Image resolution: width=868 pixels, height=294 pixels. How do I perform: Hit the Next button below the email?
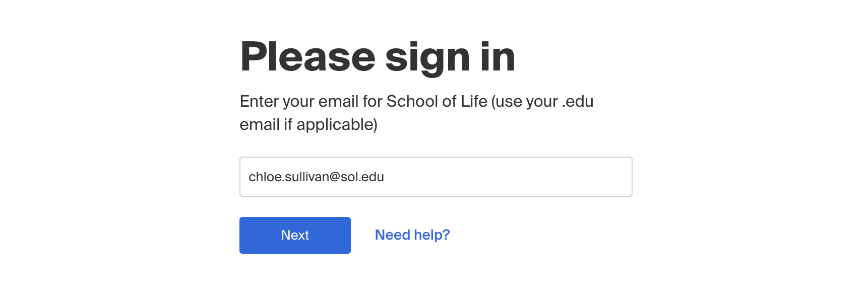pyautogui.click(x=295, y=235)
